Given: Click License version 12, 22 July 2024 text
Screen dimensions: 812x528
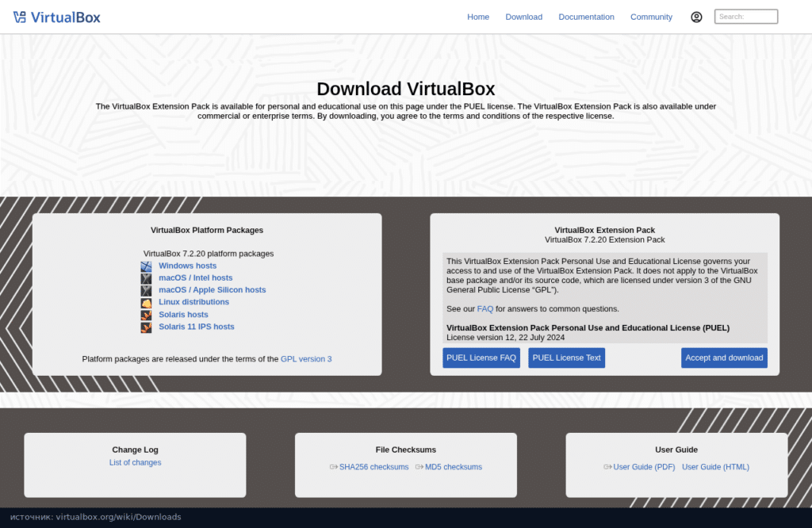Looking at the screenshot, I should point(505,338).
